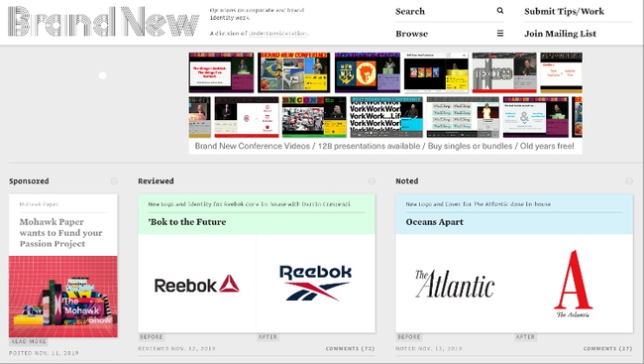Collapse the Sponsored column circle icon

pos(114,181)
